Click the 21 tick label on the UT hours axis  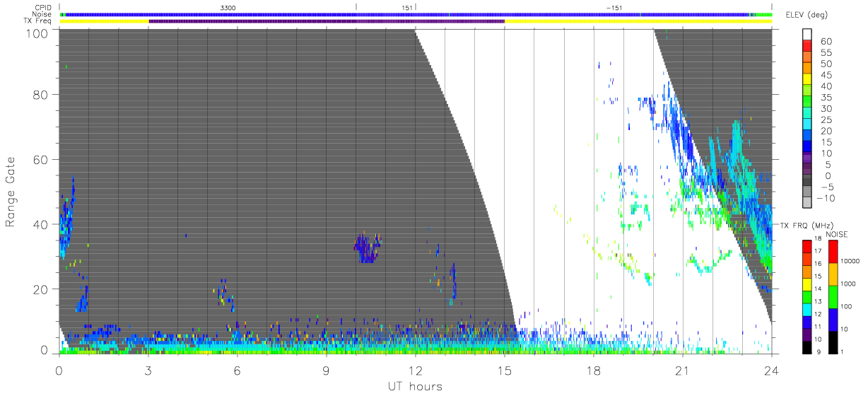tap(683, 371)
